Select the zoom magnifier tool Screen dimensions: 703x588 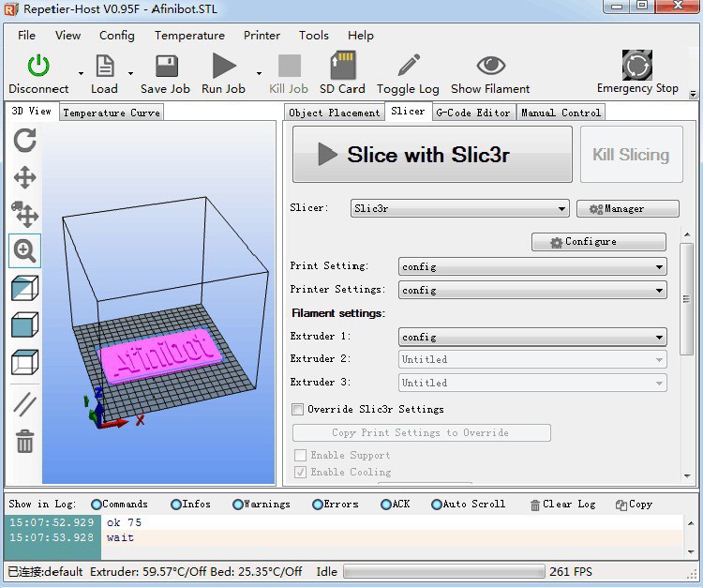click(25, 250)
